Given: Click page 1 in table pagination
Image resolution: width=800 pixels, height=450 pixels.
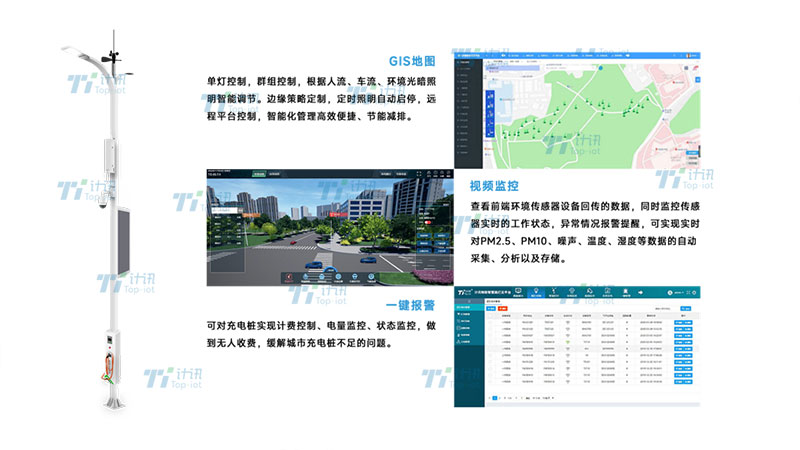Looking at the screenshot, I should (x=494, y=398).
